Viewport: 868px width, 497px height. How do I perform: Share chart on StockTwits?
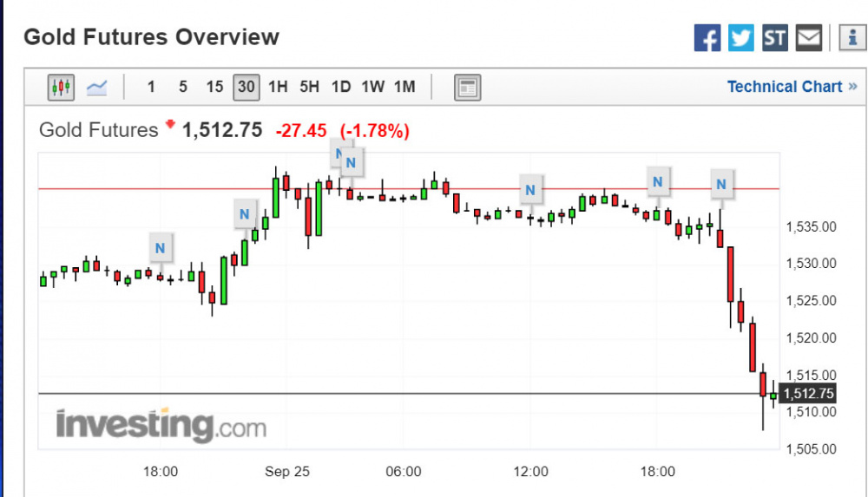click(x=774, y=37)
